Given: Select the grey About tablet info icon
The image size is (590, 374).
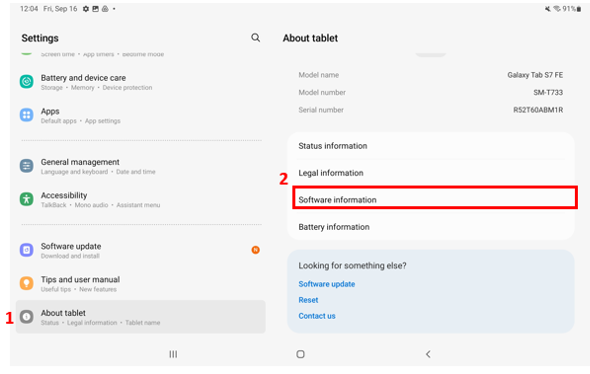Looking at the screenshot, I should [x=26, y=317].
